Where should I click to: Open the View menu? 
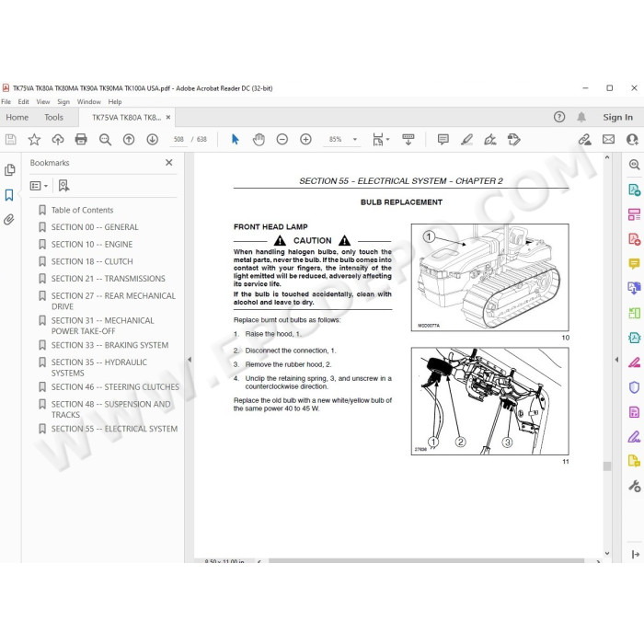42,102
